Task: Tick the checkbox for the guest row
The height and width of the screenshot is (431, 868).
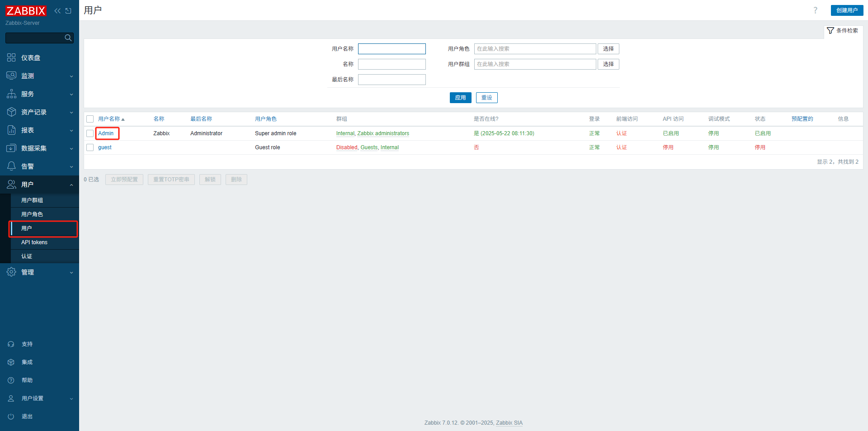Action: [x=90, y=147]
